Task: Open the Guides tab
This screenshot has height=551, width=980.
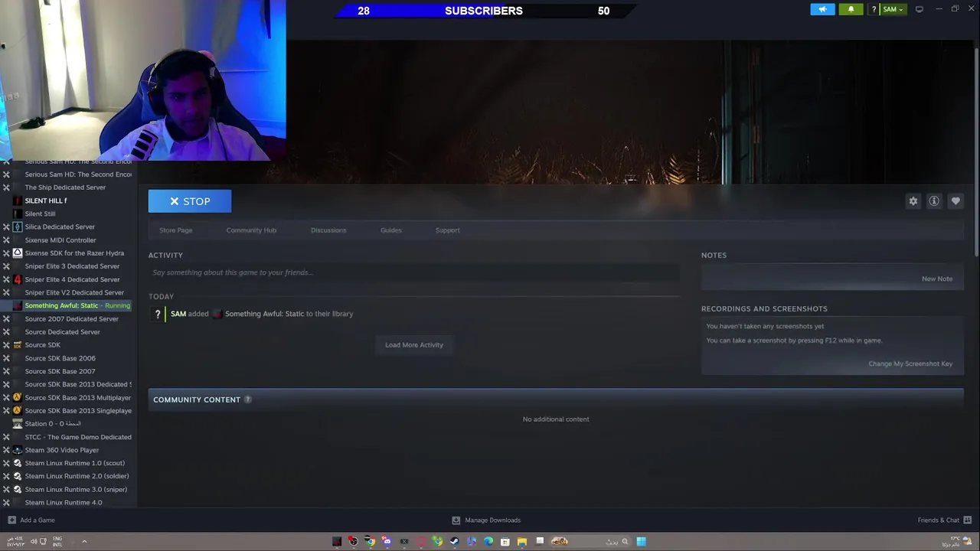Action: click(390, 230)
